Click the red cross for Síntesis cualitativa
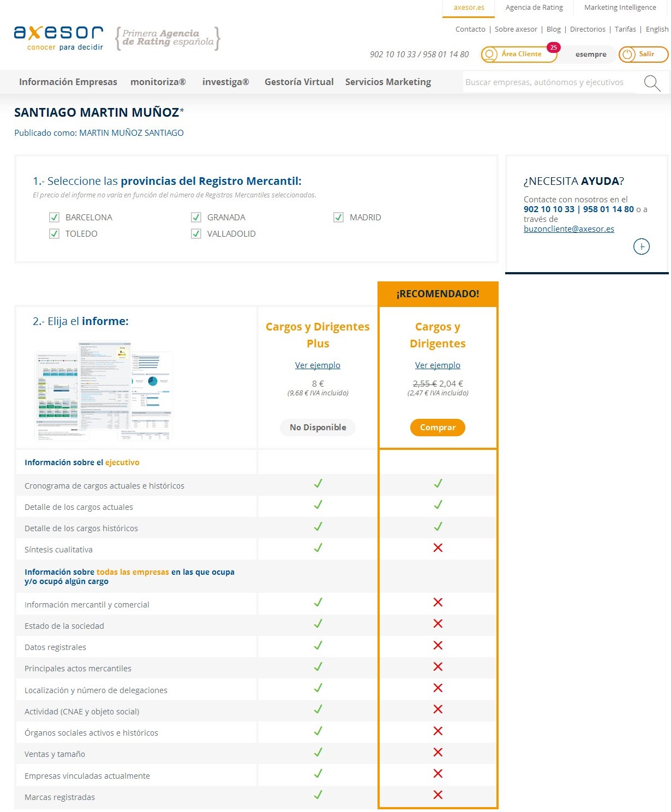 [438, 548]
